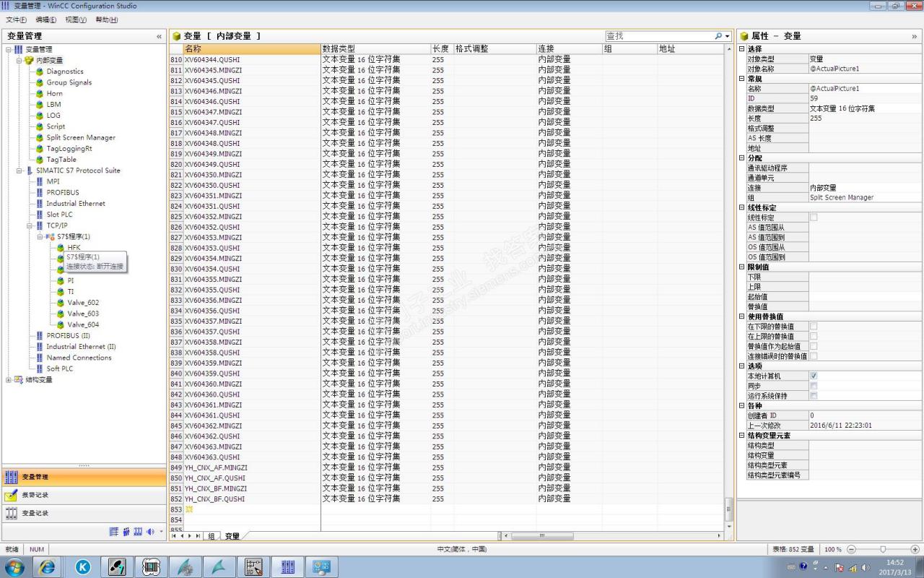Collapse the navigation pane with double chevron
Screen dimensions: 924x578
click(x=160, y=36)
